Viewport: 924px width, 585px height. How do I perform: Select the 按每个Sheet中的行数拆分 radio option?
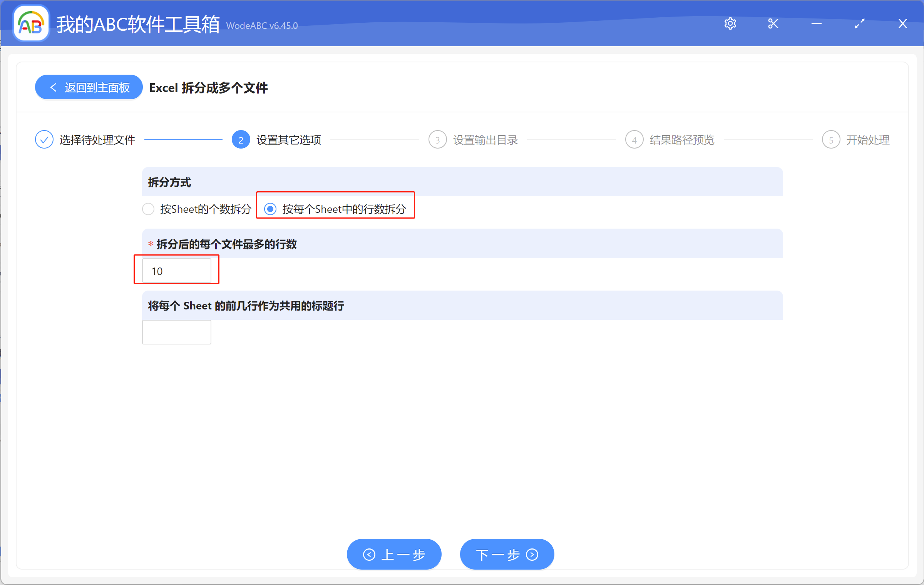pos(270,209)
